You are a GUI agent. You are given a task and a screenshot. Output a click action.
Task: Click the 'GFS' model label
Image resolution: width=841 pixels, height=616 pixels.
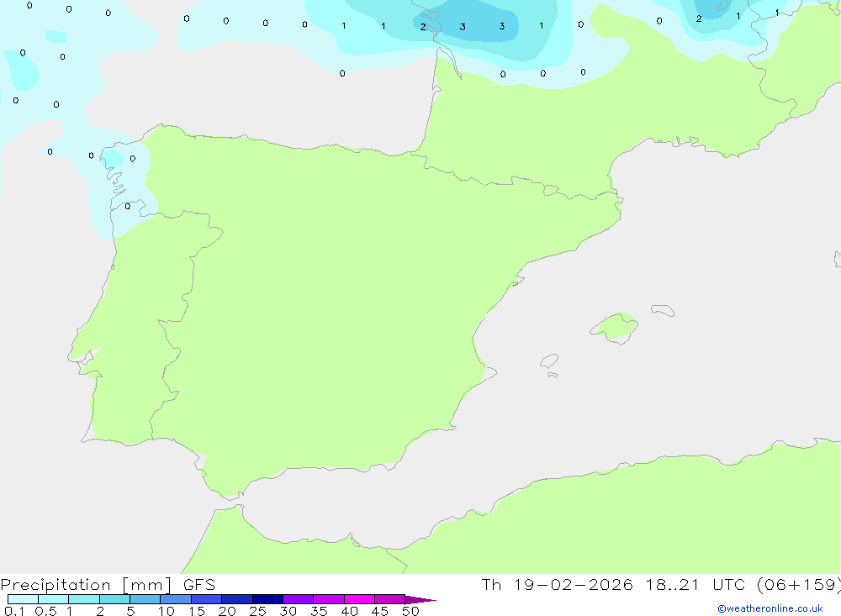(199, 584)
